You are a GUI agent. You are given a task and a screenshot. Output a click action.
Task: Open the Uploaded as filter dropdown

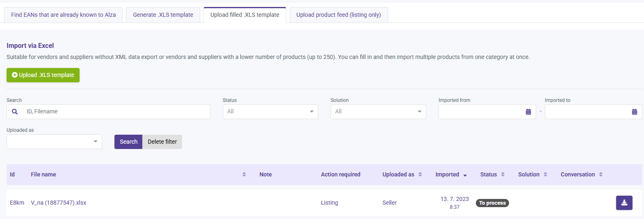pos(54,142)
